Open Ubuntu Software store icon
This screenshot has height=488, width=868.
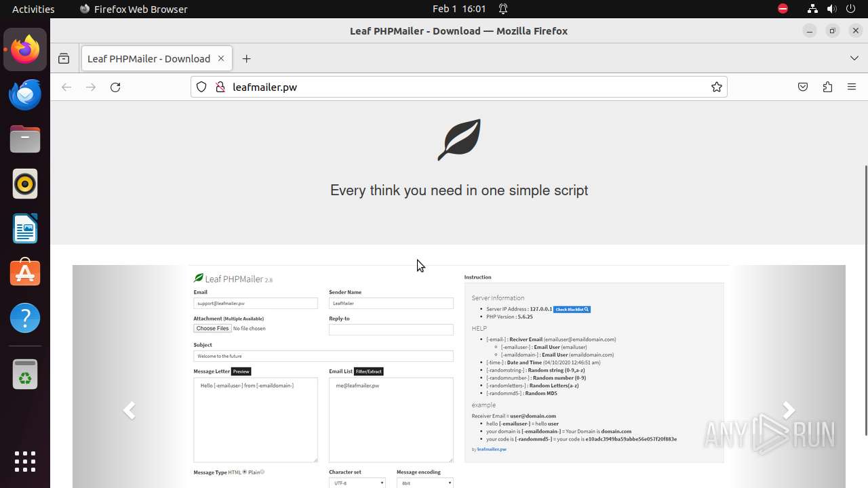pyautogui.click(x=25, y=273)
